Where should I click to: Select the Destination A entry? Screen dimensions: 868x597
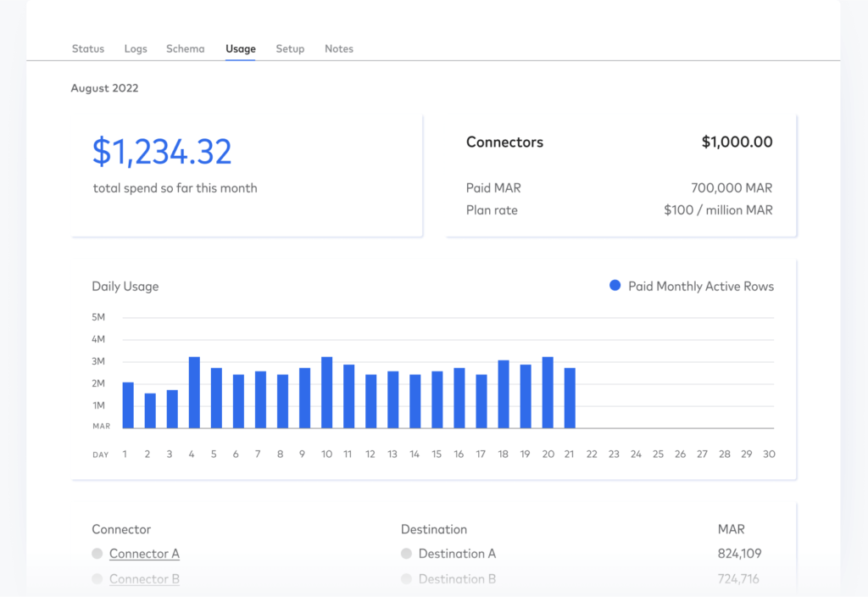click(x=457, y=554)
